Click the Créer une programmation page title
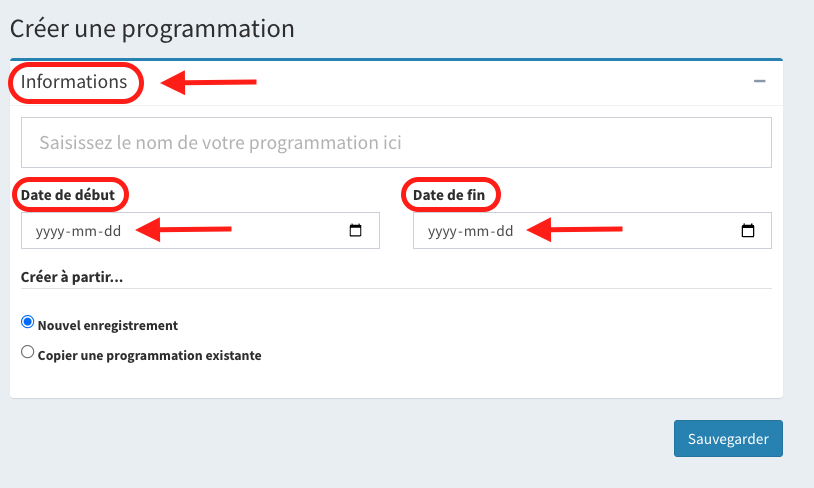 tap(152, 28)
